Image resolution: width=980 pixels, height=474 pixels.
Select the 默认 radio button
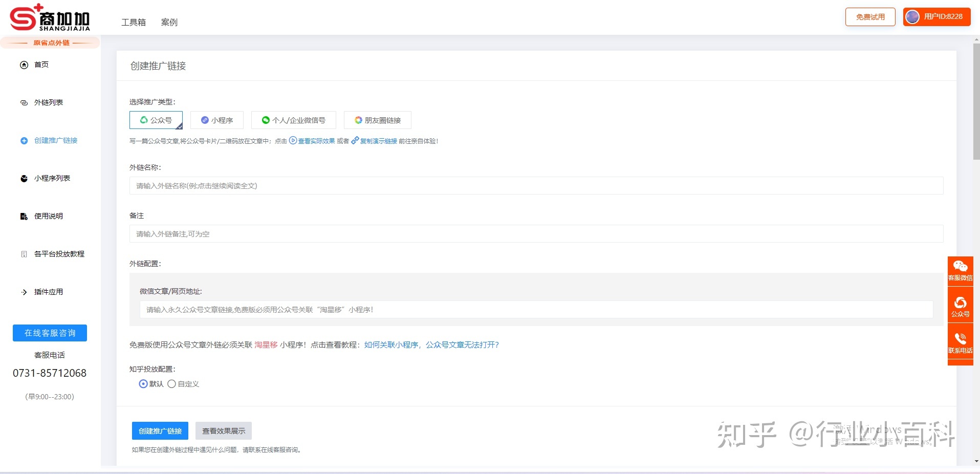coord(143,384)
